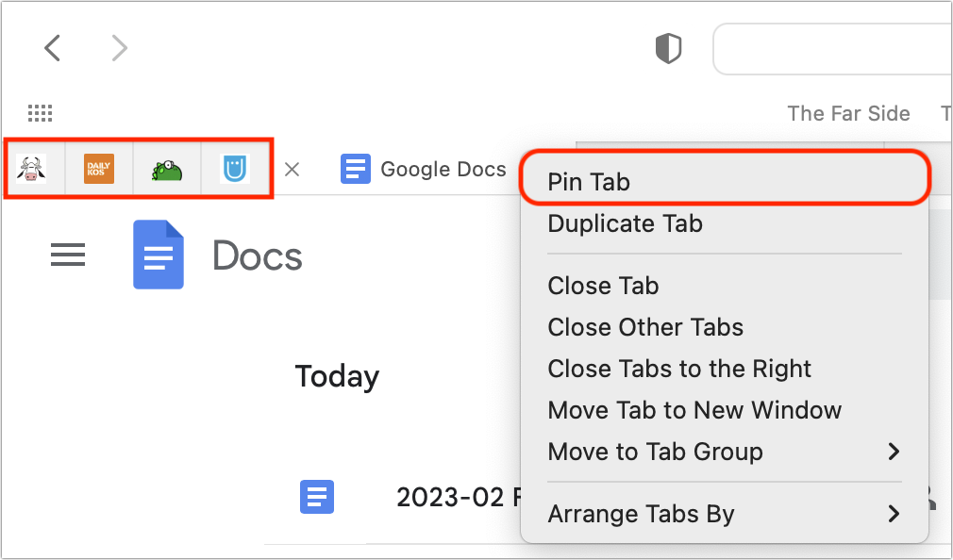Viewport: 953px width, 560px height.
Task: Click The Far Side bookmark link
Action: pyautogui.click(x=848, y=113)
